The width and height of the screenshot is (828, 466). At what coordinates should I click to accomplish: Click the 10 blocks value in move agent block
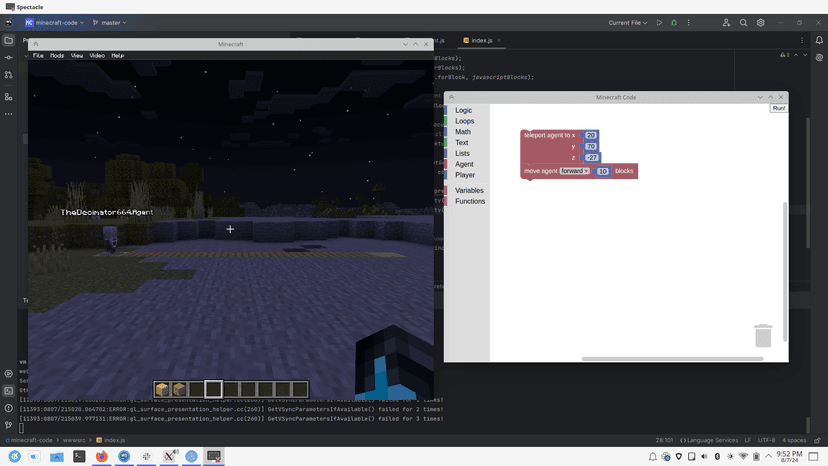(x=603, y=171)
